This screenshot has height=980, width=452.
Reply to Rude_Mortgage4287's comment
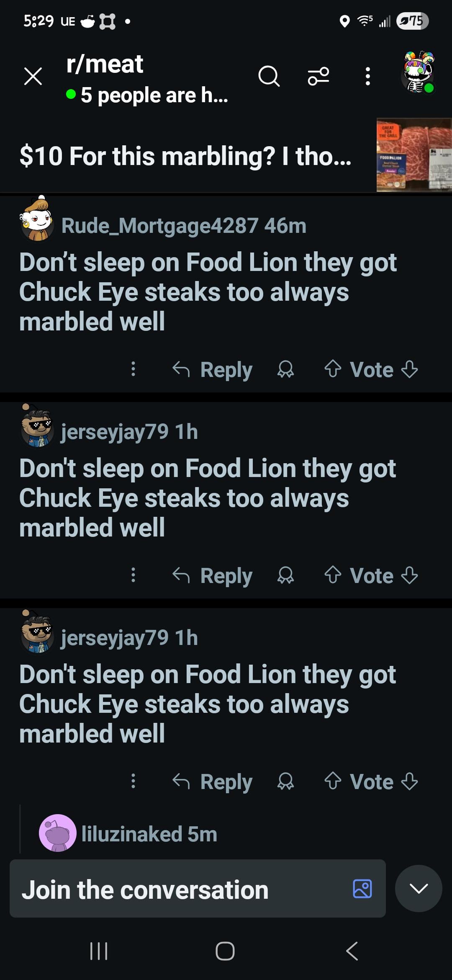[x=213, y=369]
